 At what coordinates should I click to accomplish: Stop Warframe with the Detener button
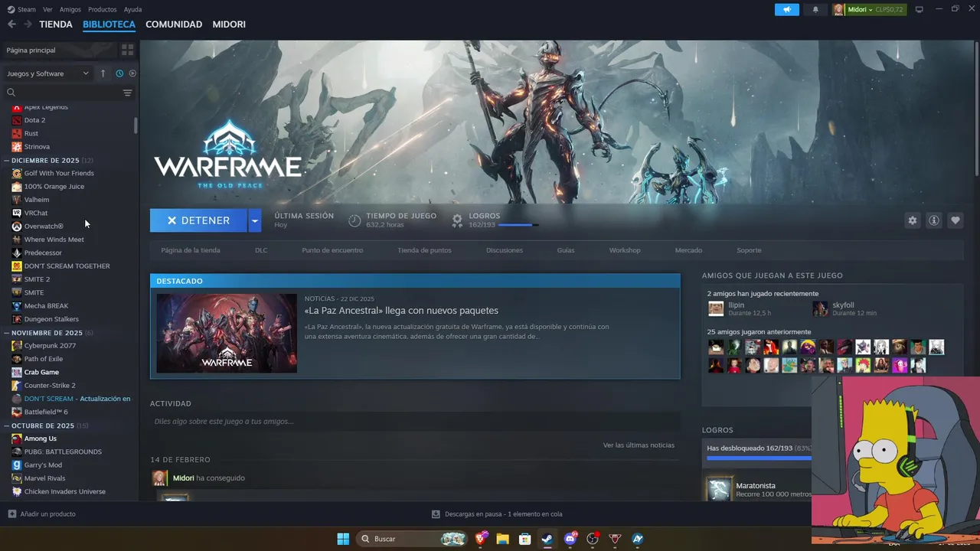(x=198, y=220)
